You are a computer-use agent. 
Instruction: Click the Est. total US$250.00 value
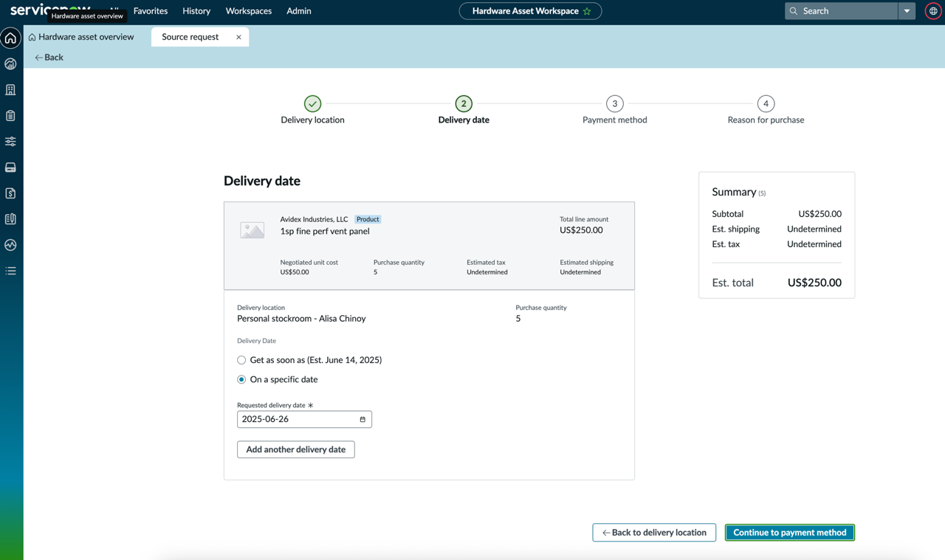(x=814, y=283)
